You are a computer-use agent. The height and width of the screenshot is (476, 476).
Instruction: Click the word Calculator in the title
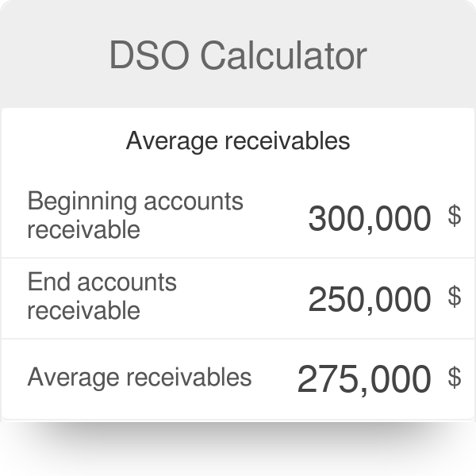point(283,56)
